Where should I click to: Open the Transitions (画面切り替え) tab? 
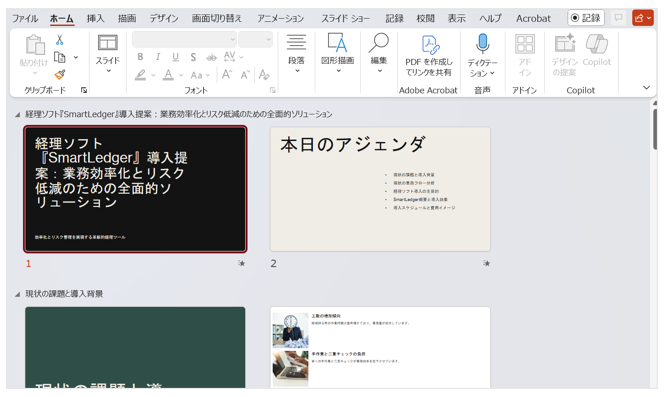[x=217, y=18]
